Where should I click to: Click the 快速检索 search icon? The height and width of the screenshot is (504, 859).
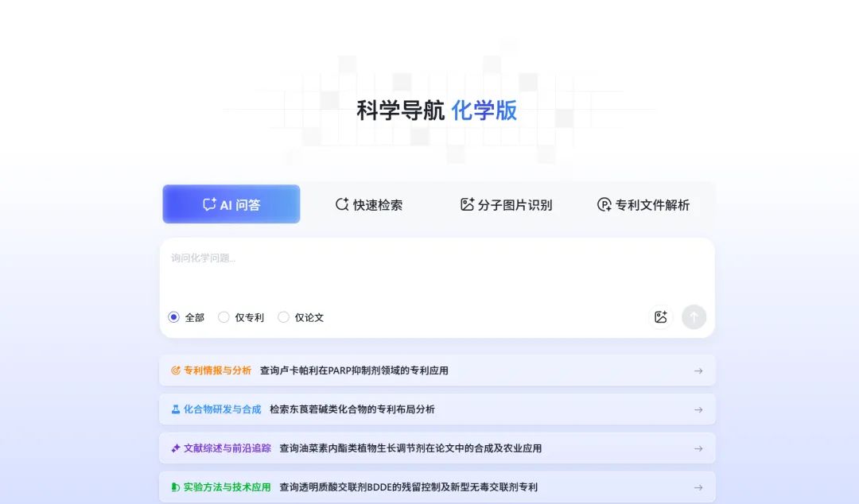coord(341,204)
